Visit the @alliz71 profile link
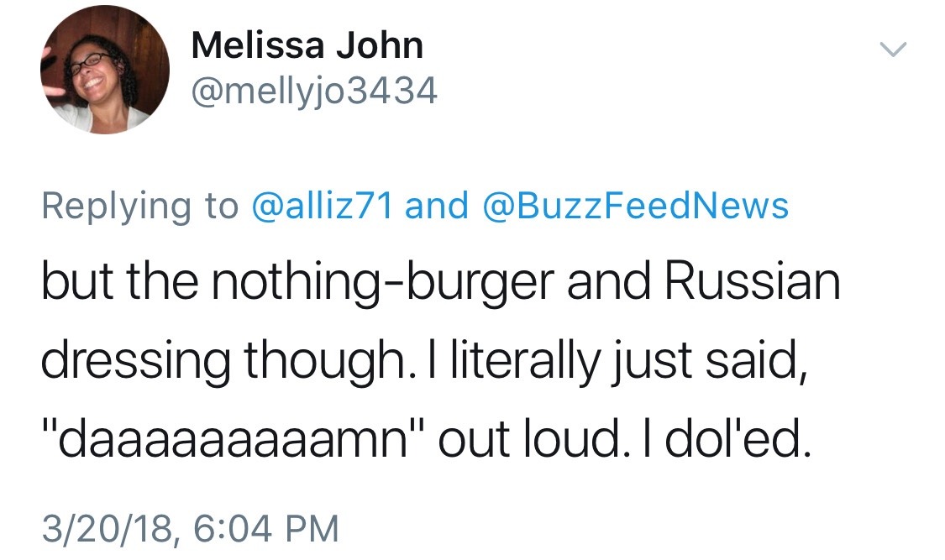945x560 pixels. (x=323, y=206)
